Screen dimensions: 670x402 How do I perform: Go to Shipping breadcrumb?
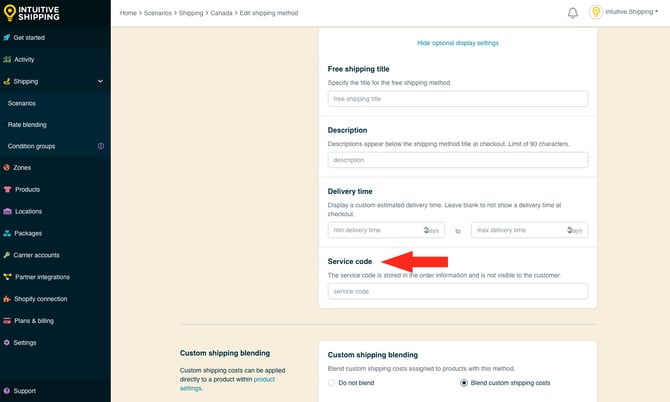point(191,13)
